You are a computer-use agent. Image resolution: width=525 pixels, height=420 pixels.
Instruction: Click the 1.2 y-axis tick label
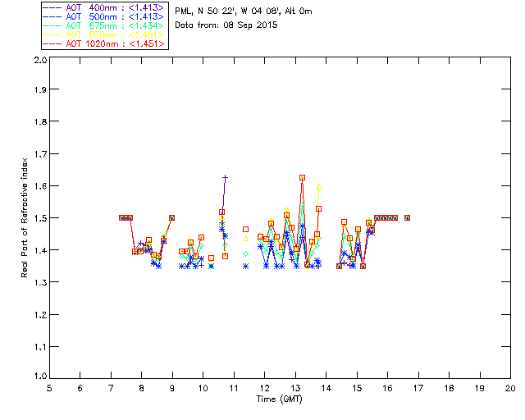[x=40, y=315]
